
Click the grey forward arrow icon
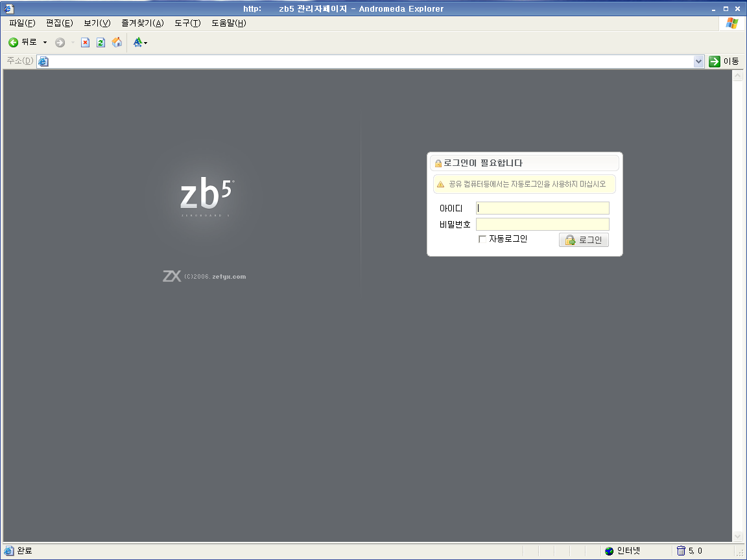click(60, 42)
